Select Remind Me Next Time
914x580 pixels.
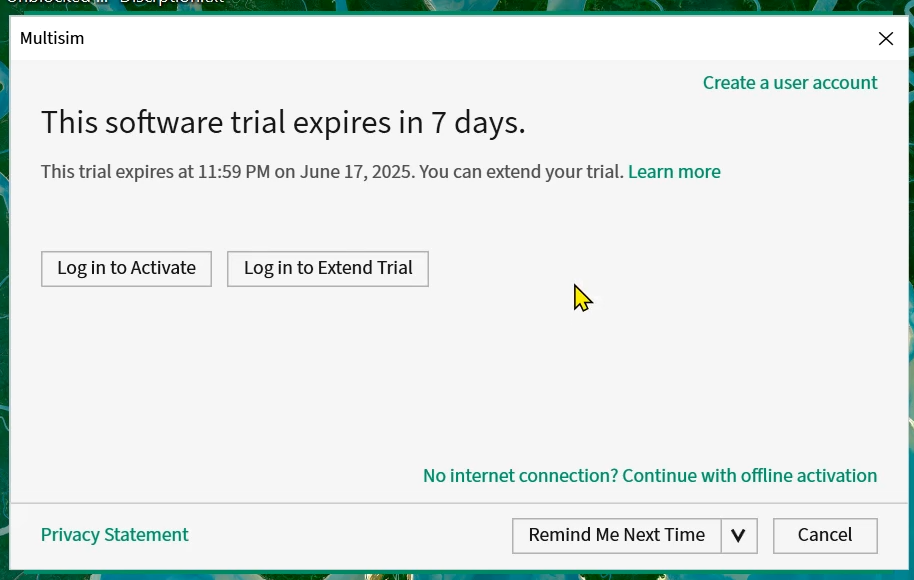point(617,535)
